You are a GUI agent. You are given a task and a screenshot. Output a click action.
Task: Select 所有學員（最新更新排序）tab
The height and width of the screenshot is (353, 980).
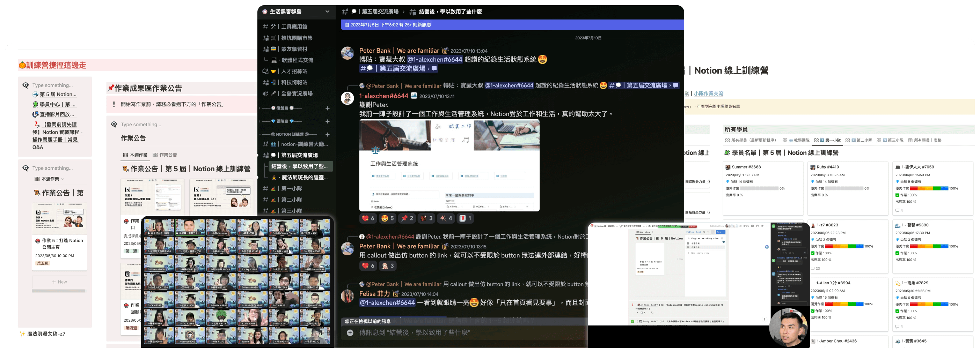(751, 141)
